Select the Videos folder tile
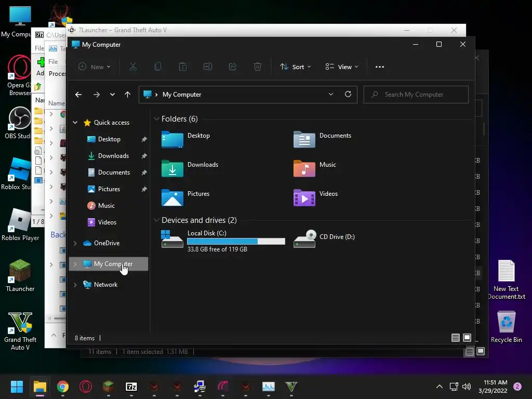Screen dimensions: 532x399 (315, 197)
